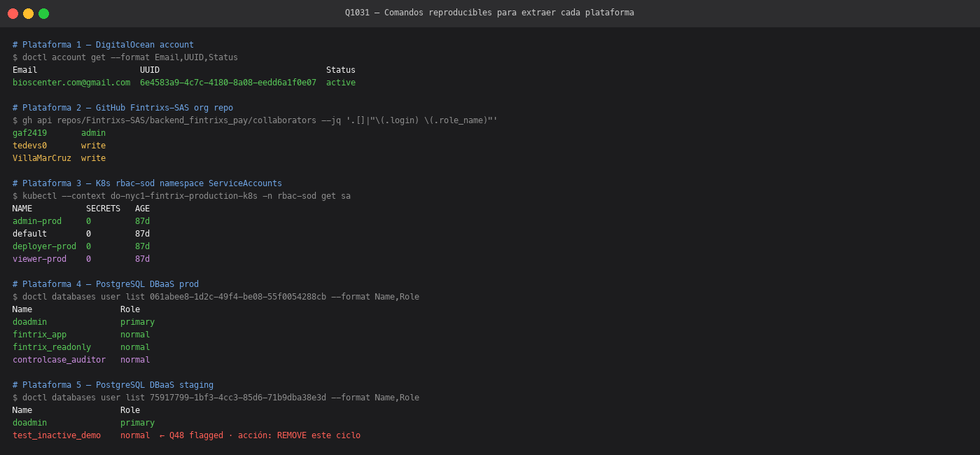Click the Q48 flagged REMOVE este ciclo note

click(260, 435)
